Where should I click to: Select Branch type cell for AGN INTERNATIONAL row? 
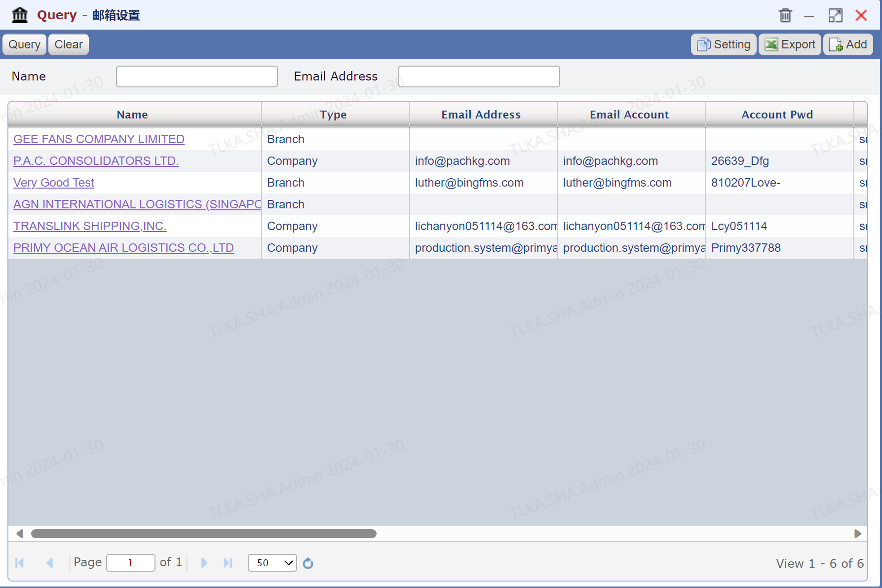coord(336,204)
